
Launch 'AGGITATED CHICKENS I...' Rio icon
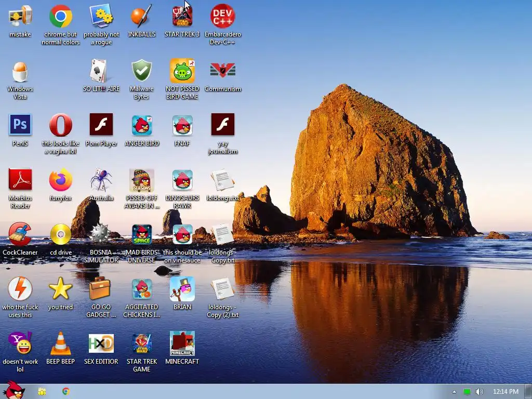(x=141, y=289)
